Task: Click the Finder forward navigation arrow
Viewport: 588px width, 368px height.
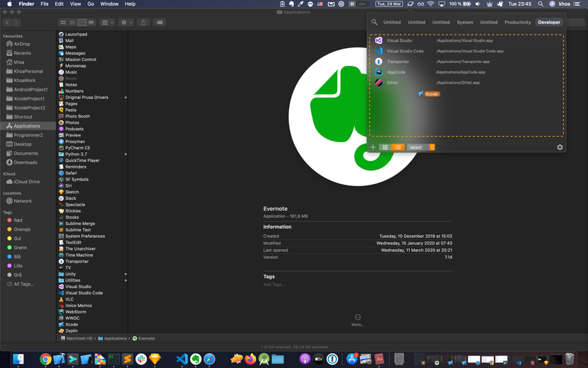Action: click(16, 23)
